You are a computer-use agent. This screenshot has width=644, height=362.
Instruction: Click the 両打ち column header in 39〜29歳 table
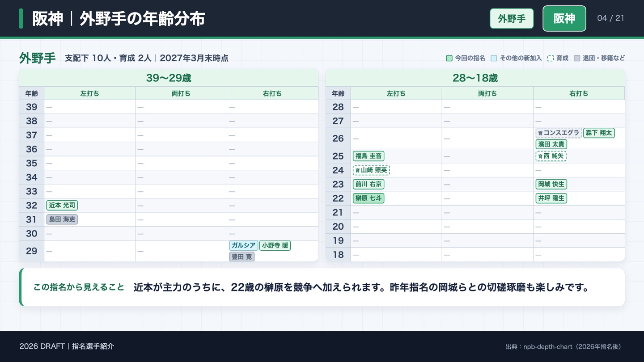tap(181, 93)
